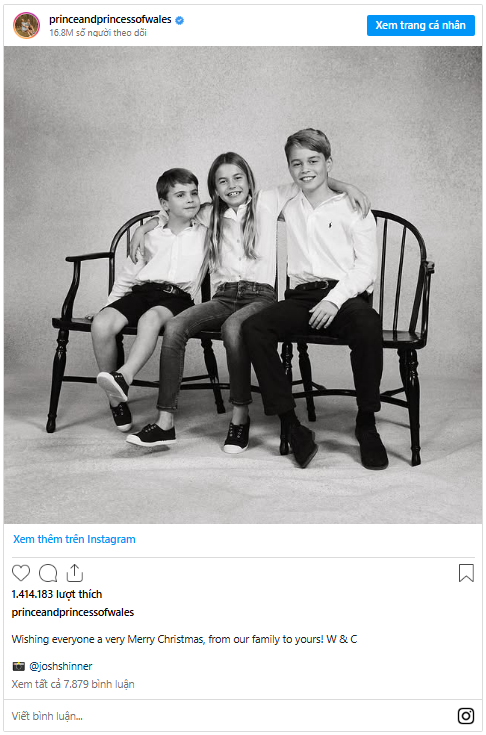Click the black-and-white children's photo
486x735 pixels.
pyautogui.click(x=243, y=285)
